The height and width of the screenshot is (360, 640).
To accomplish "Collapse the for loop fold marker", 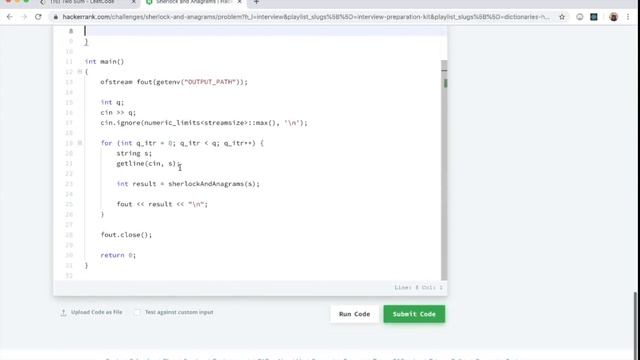I will pos(80,143).
